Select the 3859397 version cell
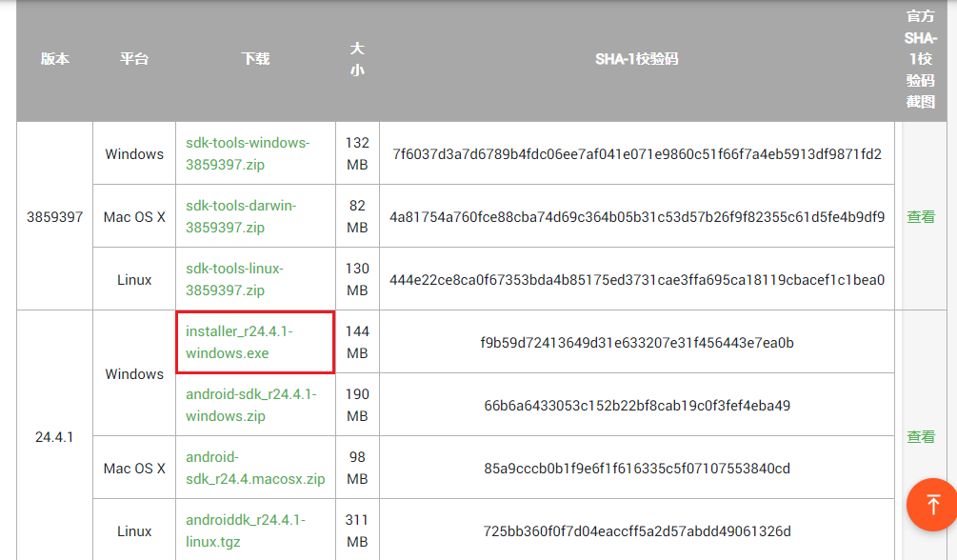 click(54, 217)
